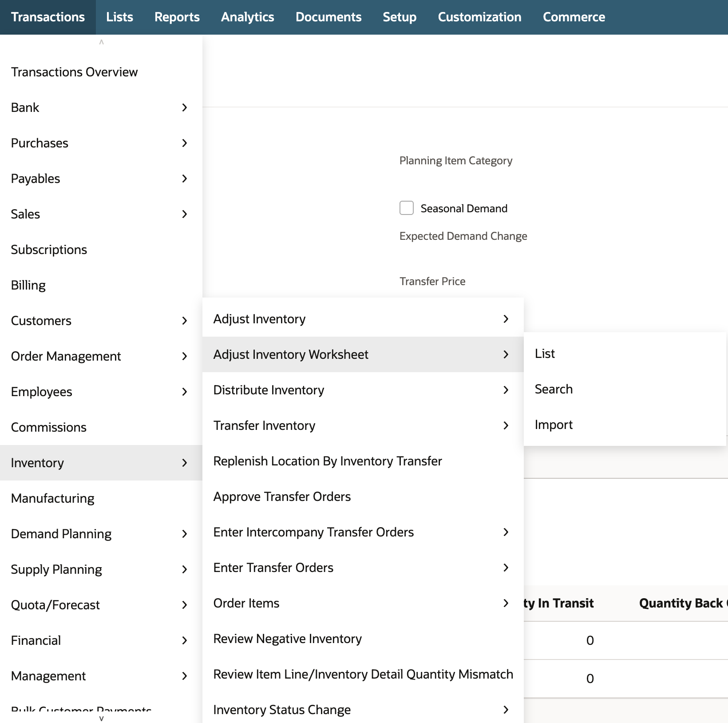Choose List under Adjust Inventory Worksheet
This screenshot has height=723, width=728.
point(625,354)
